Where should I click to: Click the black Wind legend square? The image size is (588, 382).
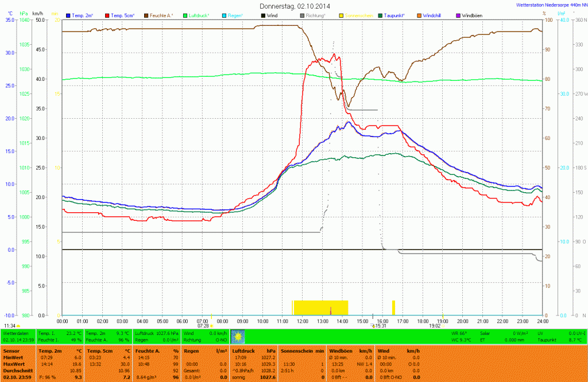click(x=263, y=15)
